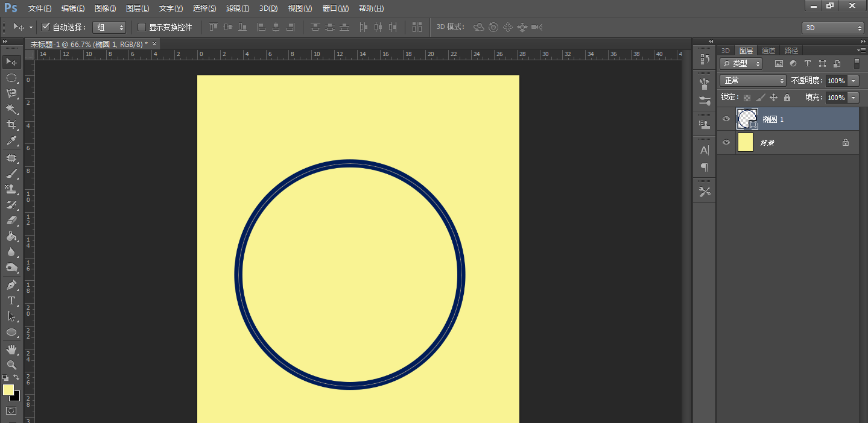The image size is (868, 423).
Task: Hide the 椭圆 1 layer
Action: click(x=726, y=119)
